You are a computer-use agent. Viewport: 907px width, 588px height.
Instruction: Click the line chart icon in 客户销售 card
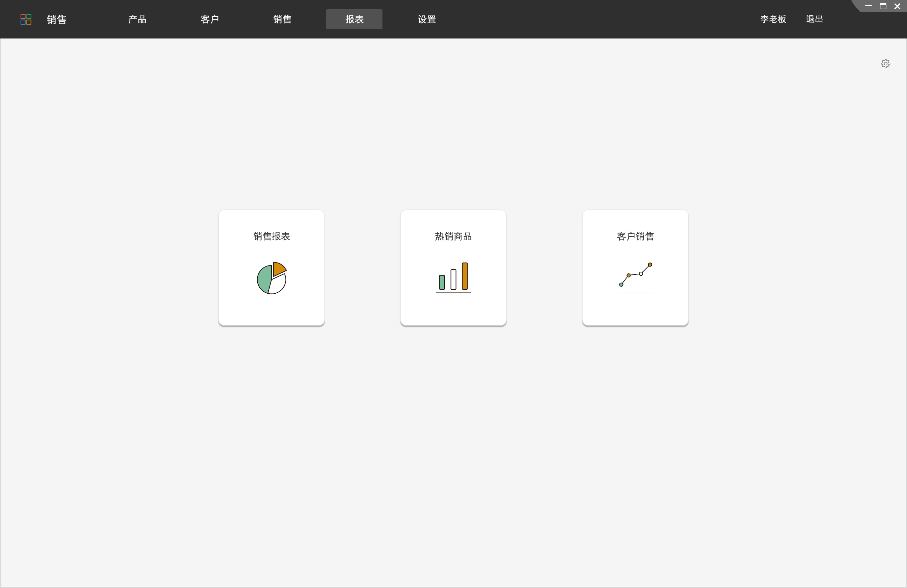pos(635,278)
